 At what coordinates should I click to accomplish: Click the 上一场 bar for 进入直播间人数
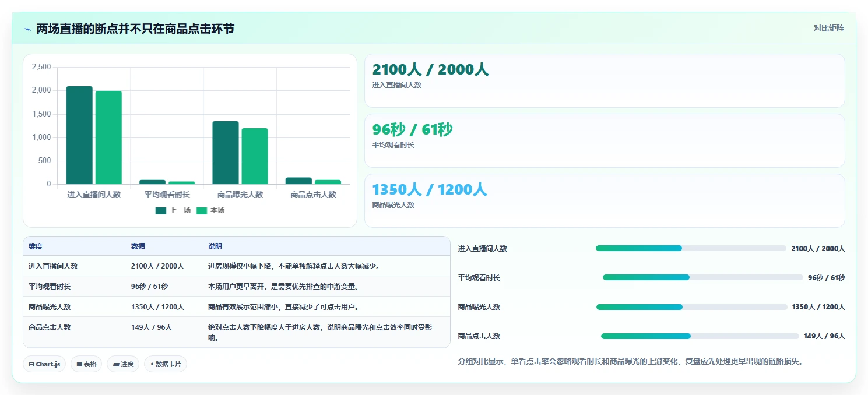coord(79,135)
